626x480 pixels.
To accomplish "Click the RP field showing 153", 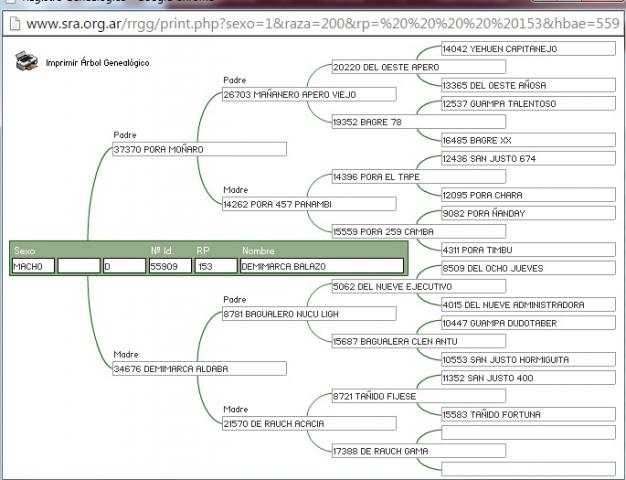I will click(x=215, y=266).
